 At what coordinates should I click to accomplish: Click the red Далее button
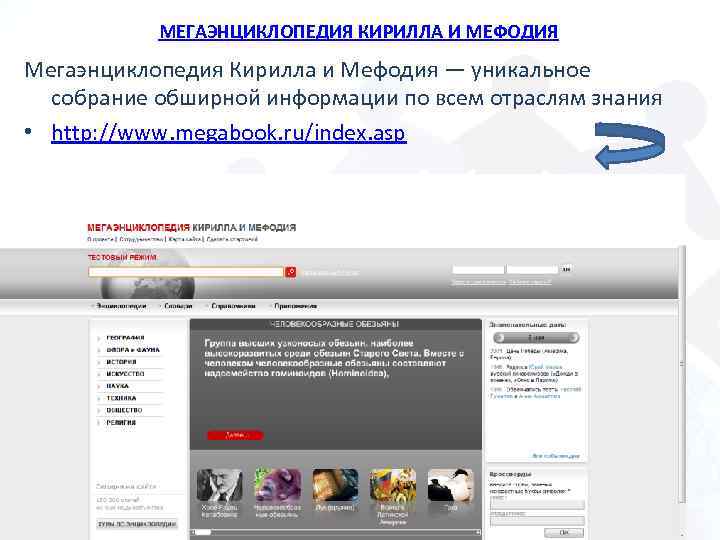pyautogui.click(x=236, y=435)
